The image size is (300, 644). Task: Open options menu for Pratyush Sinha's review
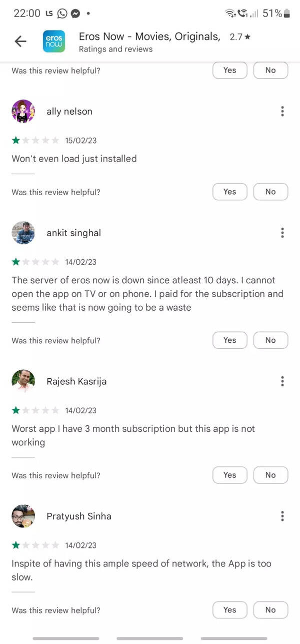(x=282, y=516)
